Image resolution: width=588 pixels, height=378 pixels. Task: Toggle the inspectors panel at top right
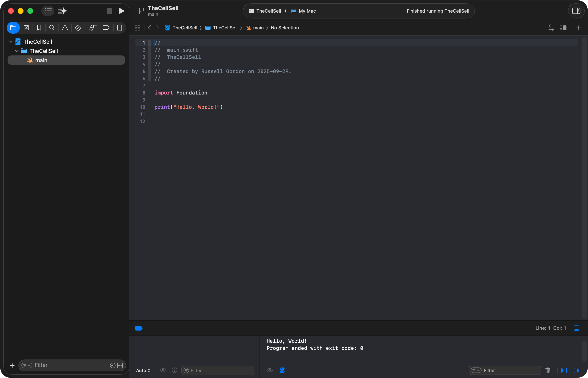pos(576,11)
